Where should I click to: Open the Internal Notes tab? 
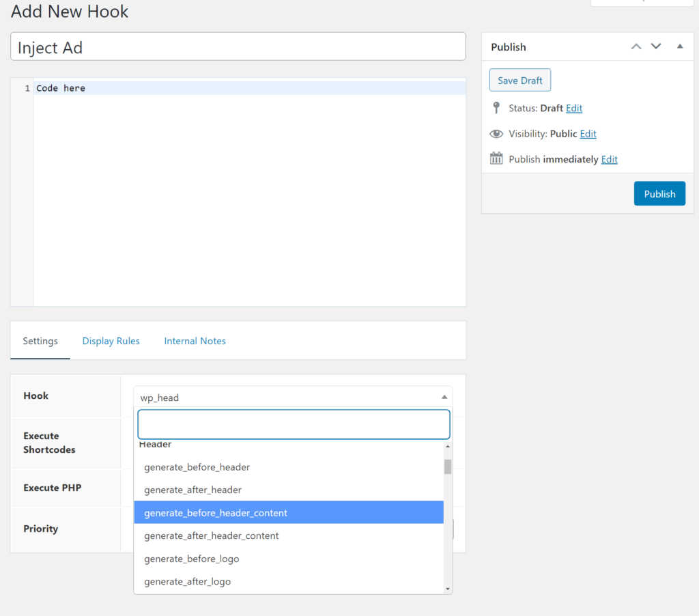(x=195, y=340)
